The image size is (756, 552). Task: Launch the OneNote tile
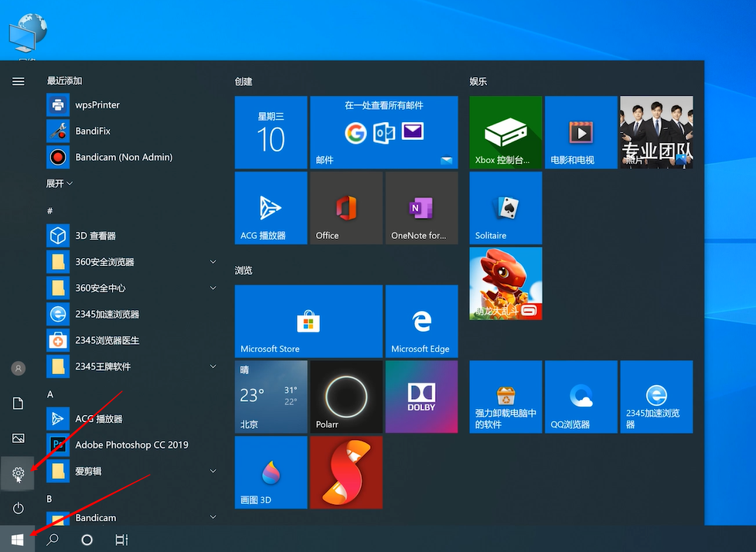(x=422, y=208)
